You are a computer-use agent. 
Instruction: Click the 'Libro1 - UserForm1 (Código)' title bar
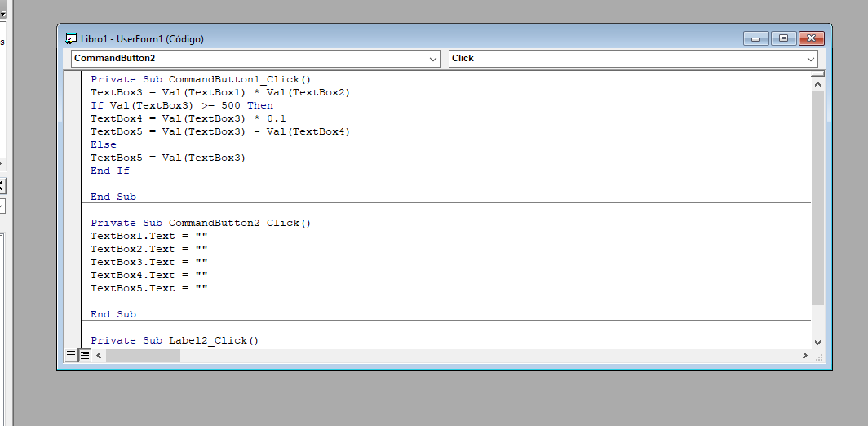[x=142, y=39]
